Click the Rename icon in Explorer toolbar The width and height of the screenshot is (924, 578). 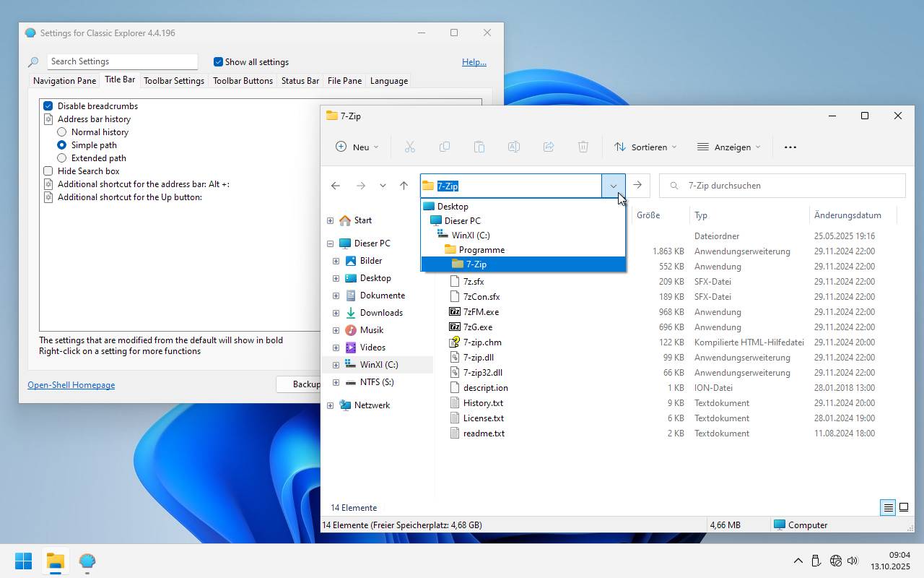(x=514, y=147)
